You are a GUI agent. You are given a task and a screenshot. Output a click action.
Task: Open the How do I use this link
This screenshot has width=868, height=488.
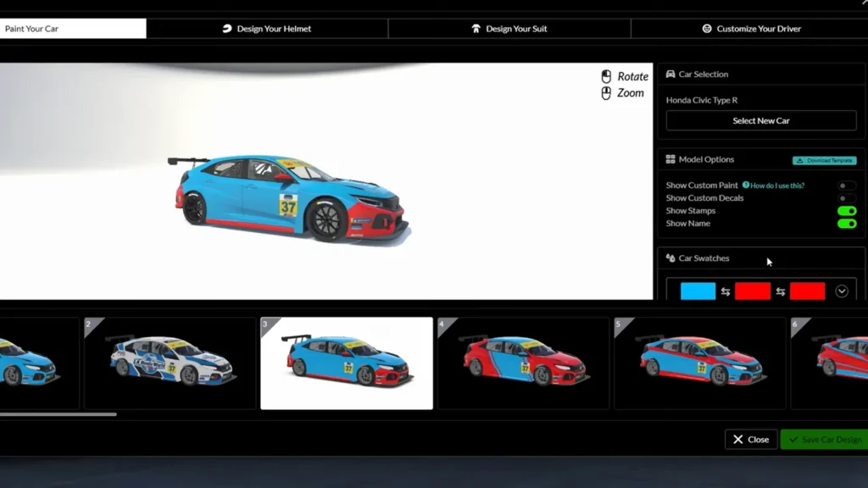(x=777, y=186)
